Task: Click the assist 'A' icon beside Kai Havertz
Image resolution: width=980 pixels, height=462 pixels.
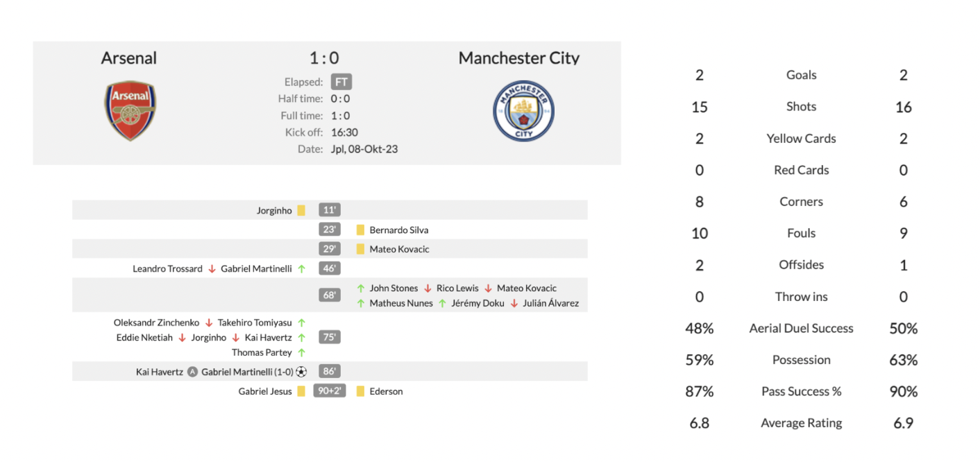Action: (x=192, y=372)
